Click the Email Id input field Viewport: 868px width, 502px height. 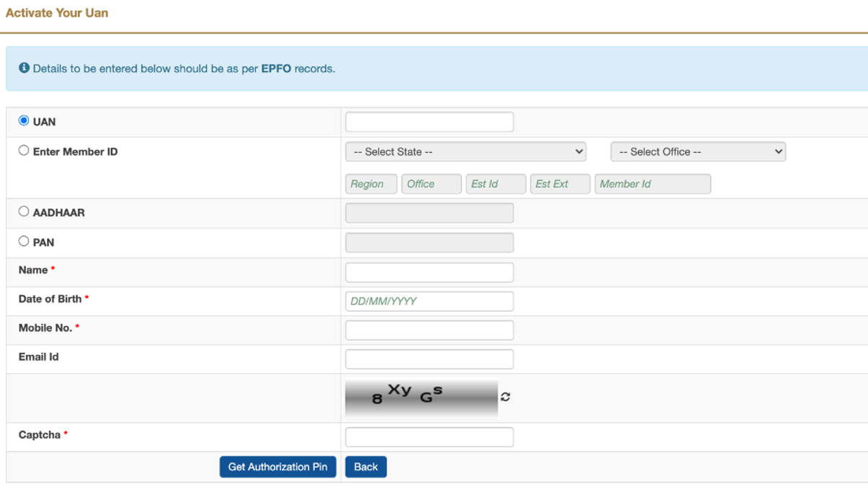click(429, 358)
